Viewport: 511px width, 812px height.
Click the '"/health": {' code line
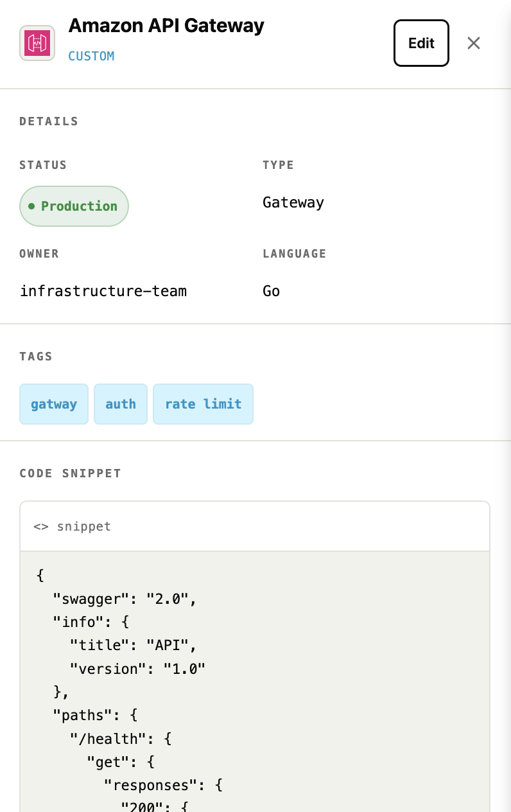[x=121, y=738]
